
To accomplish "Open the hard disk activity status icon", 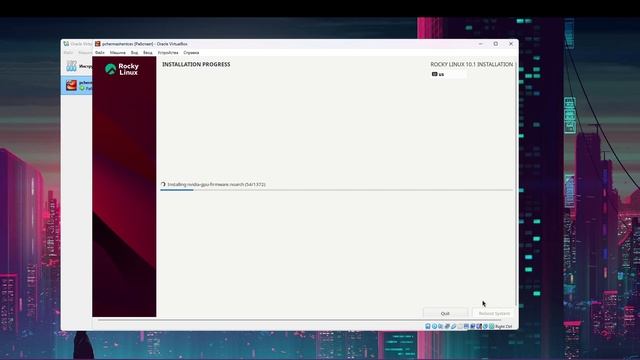I will pos(428,326).
